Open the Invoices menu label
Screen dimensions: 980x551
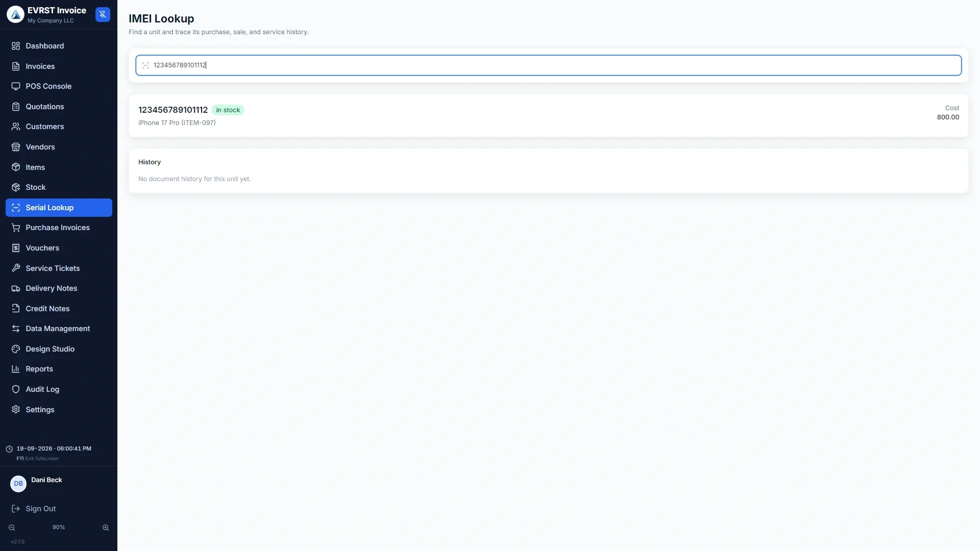point(40,66)
